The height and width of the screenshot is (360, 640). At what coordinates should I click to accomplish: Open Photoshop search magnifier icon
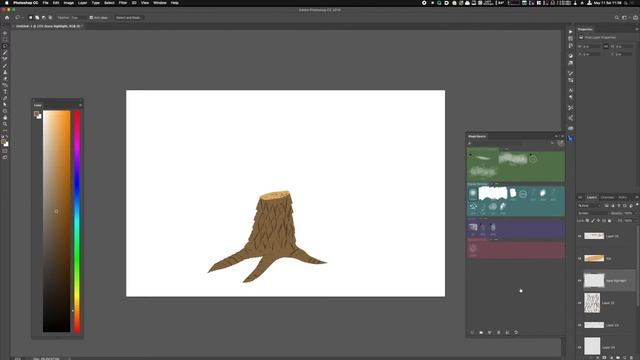[x=616, y=18]
